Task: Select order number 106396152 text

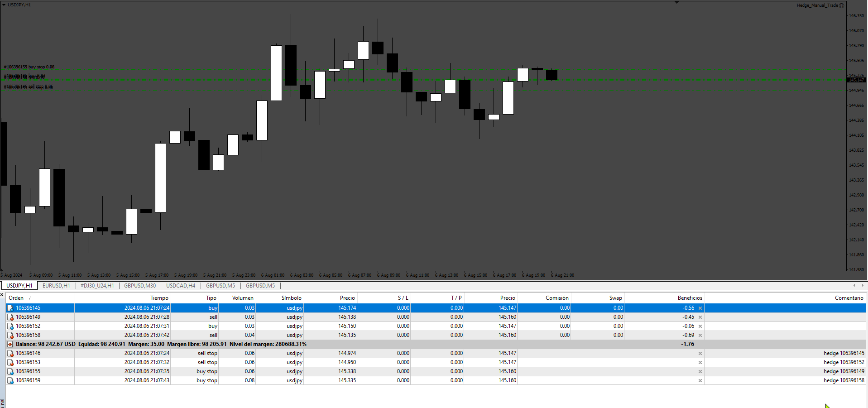Action: coord(28,326)
